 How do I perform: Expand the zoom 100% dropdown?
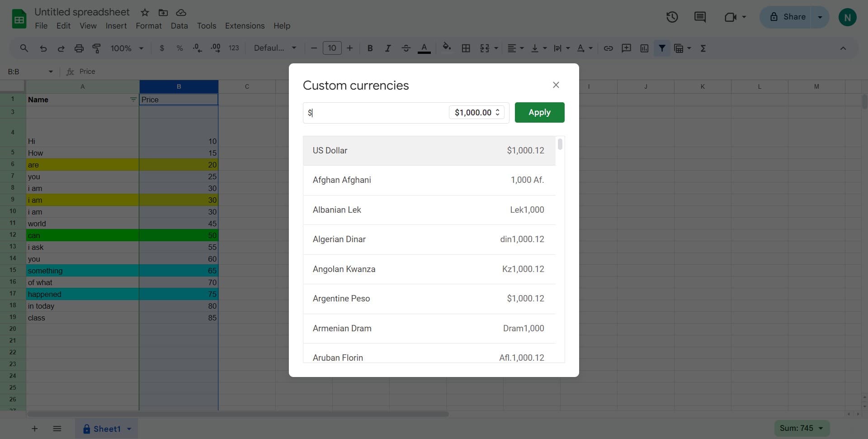[x=127, y=48]
